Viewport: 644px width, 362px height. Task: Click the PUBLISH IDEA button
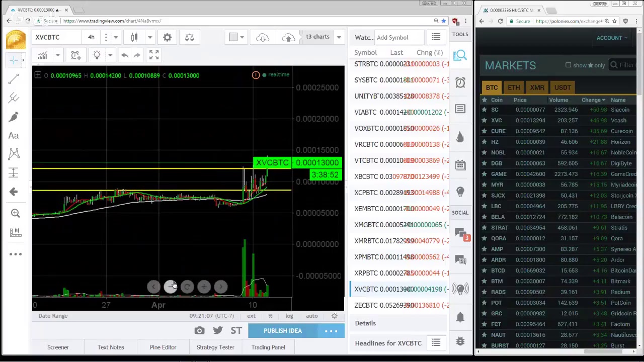[x=283, y=330]
